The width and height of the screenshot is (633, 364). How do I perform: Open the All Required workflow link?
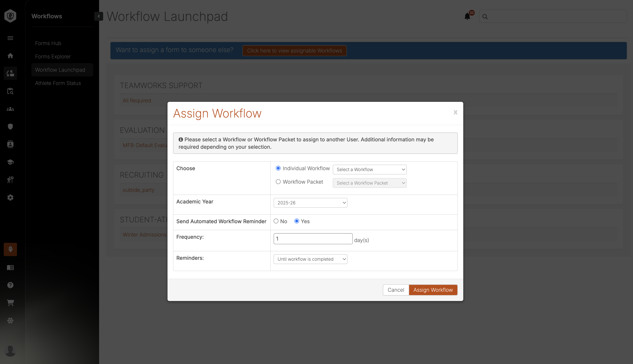tap(137, 101)
